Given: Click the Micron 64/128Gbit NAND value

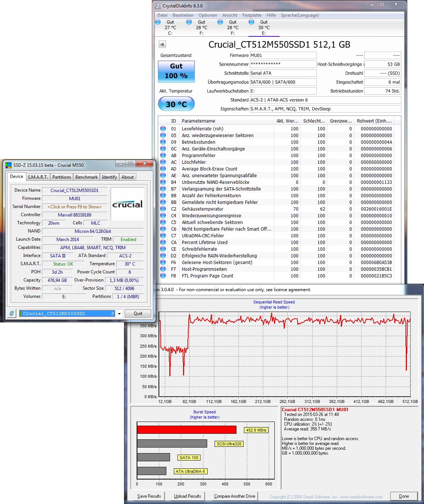Looking at the screenshot, I should click(x=93, y=231).
